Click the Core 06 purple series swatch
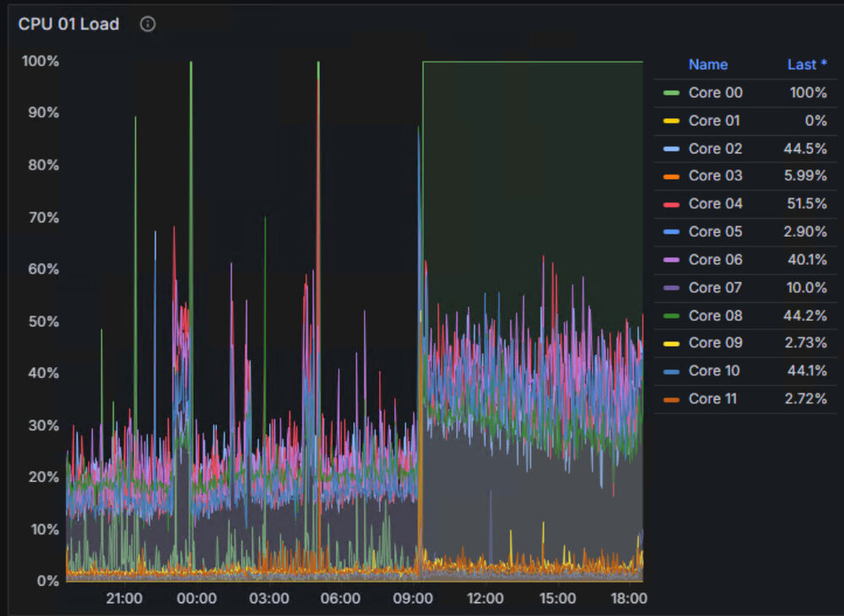Image resolution: width=844 pixels, height=616 pixels. pos(671,260)
